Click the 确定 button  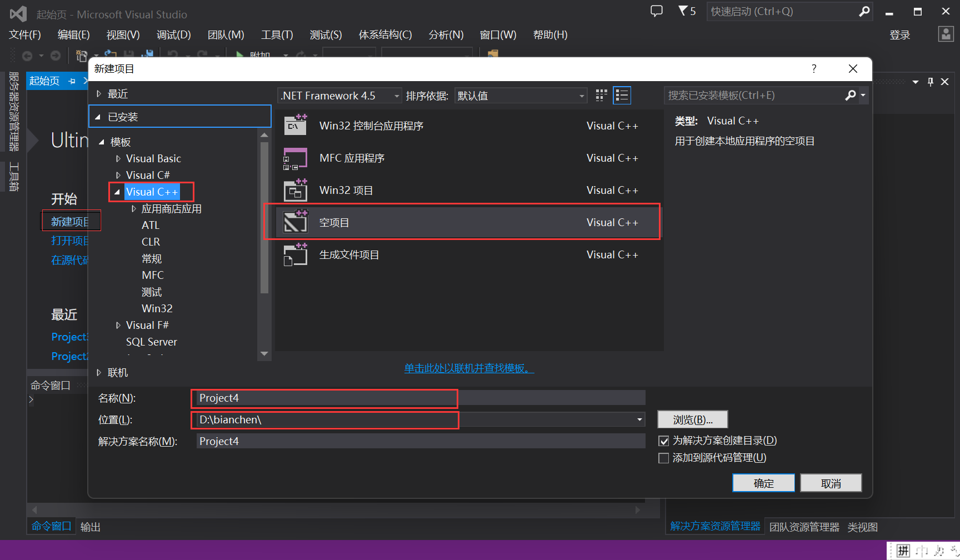[763, 483]
